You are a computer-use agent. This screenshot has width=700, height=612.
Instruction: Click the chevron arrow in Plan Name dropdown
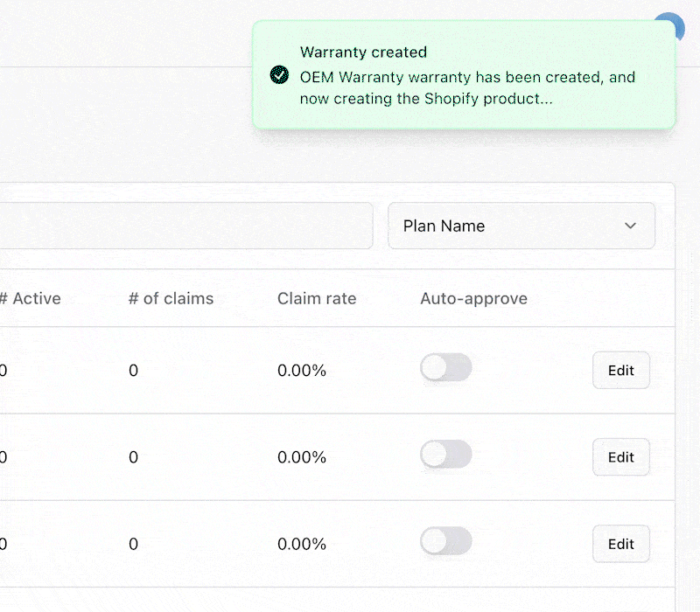click(630, 226)
